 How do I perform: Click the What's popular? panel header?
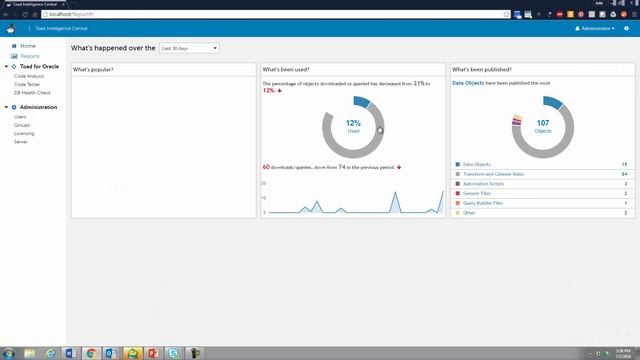click(x=164, y=70)
